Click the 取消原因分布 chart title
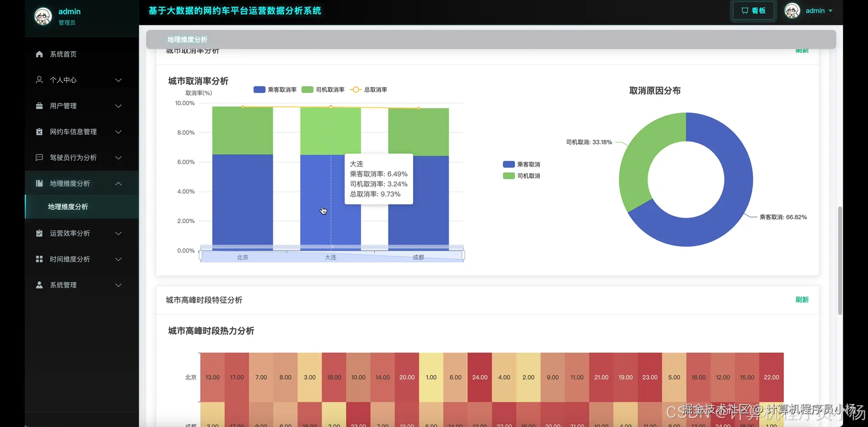The width and height of the screenshot is (868, 427). [x=655, y=90]
